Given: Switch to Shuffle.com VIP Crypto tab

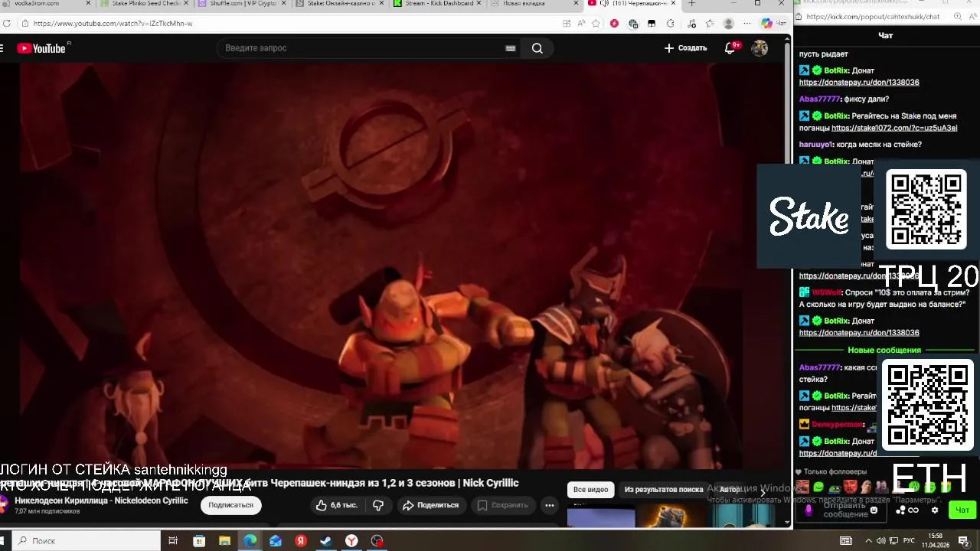Looking at the screenshot, I should pyautogui.click(x=242, y=4).
